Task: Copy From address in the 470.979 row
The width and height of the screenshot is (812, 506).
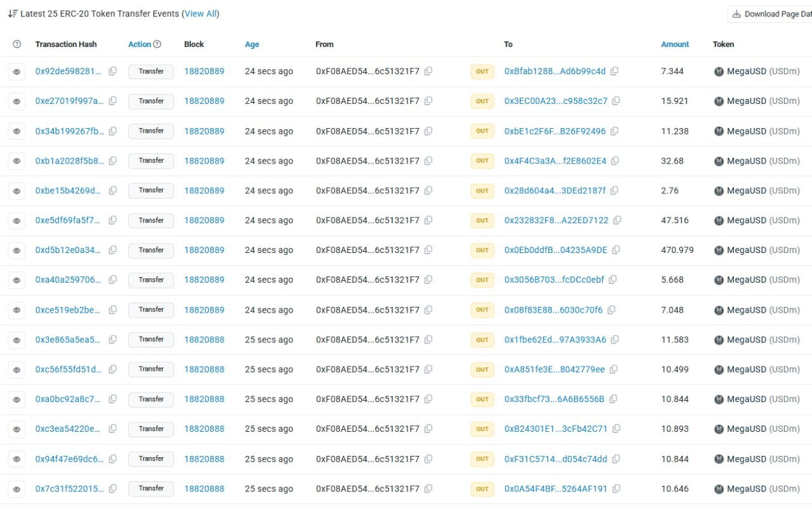Action: click(428, 250)
